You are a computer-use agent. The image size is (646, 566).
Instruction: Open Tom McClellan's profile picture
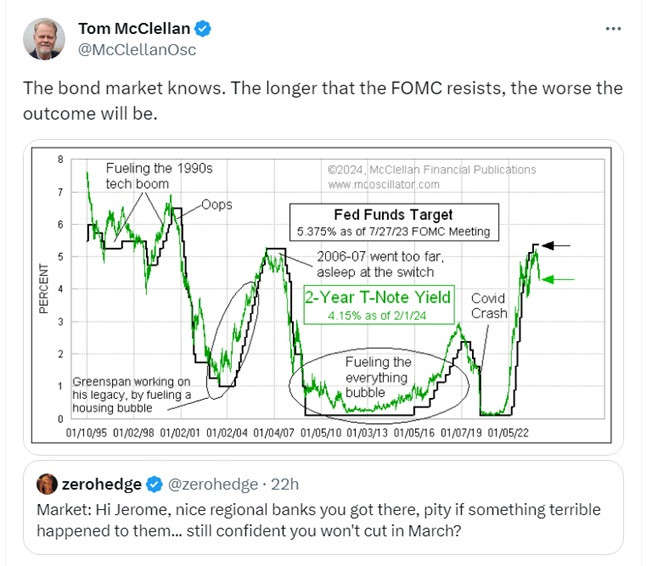(x=44, y=39)
